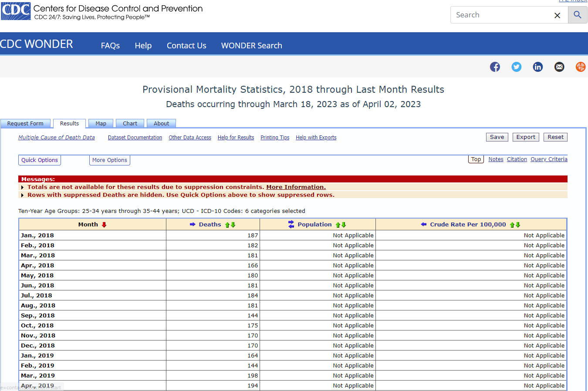Share the page via Facebook icon
Screen dimensions: 588x391
coord(495,67)
